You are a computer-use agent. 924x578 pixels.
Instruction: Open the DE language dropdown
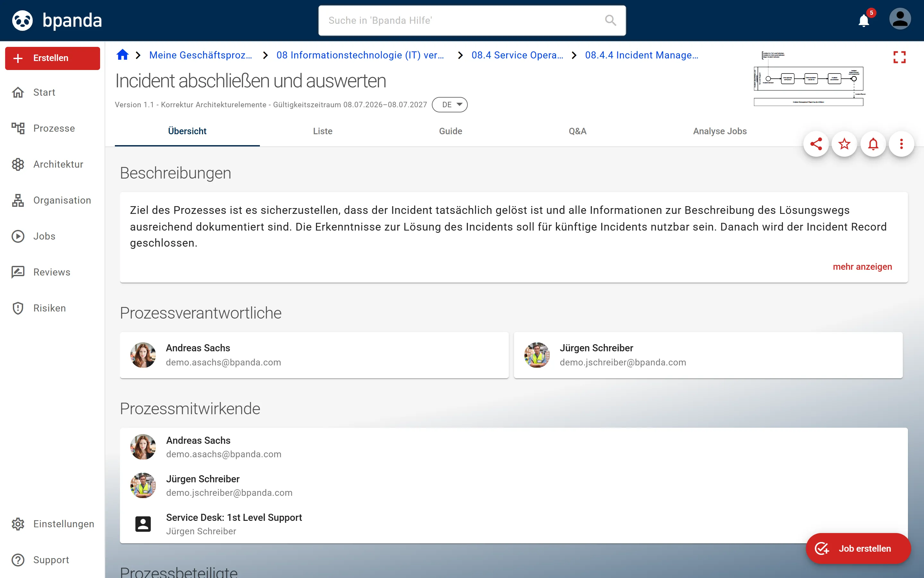(449, 105)
